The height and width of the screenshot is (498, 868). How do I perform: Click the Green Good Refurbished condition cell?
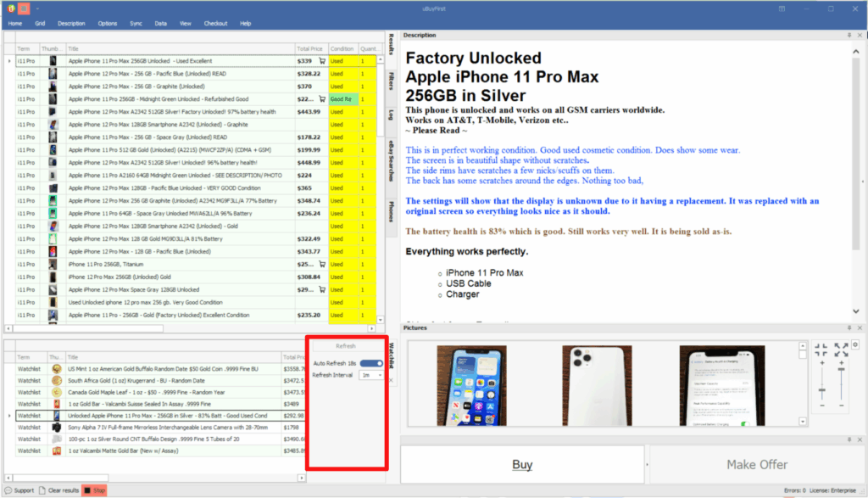[343, 99]
